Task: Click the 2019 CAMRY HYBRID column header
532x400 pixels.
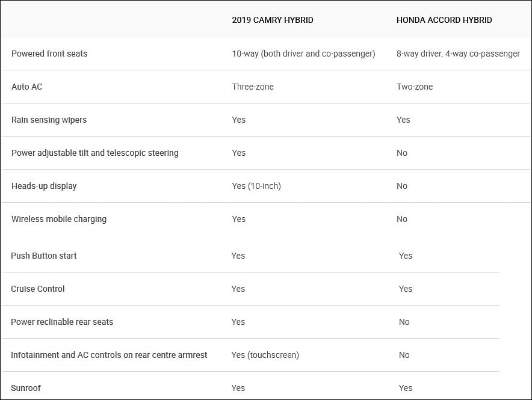Action: point(273,20)
